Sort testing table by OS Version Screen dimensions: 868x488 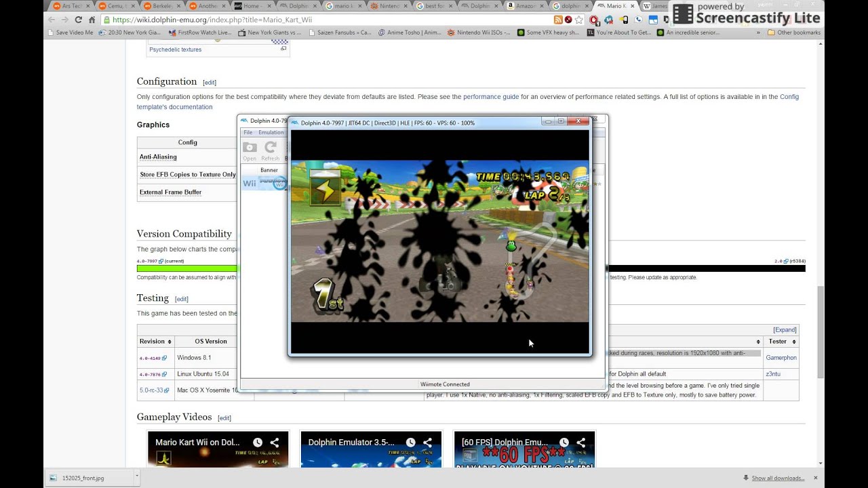(211, 342)
